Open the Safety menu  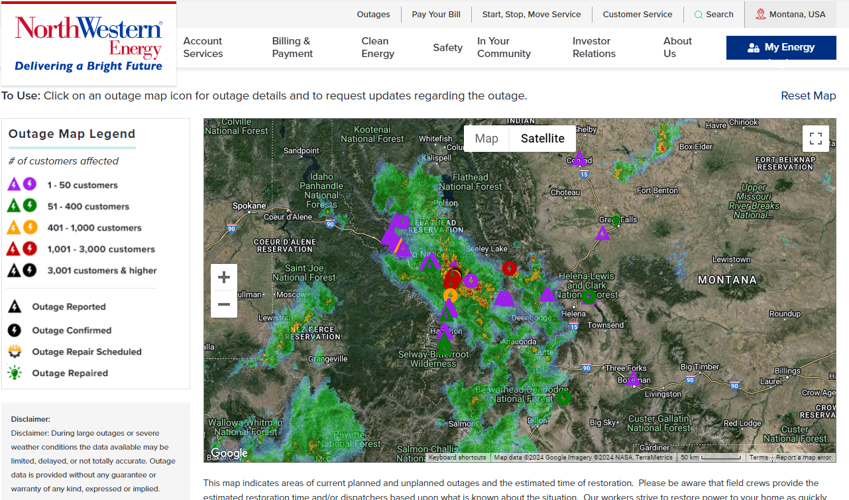(448, 48)
